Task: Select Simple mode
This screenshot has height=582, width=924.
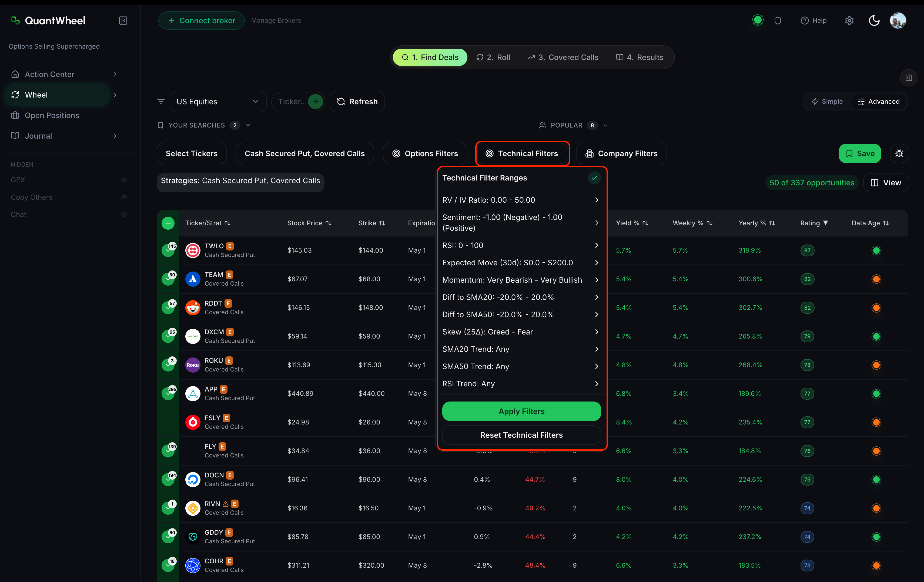Action: (x=827, y=102)
